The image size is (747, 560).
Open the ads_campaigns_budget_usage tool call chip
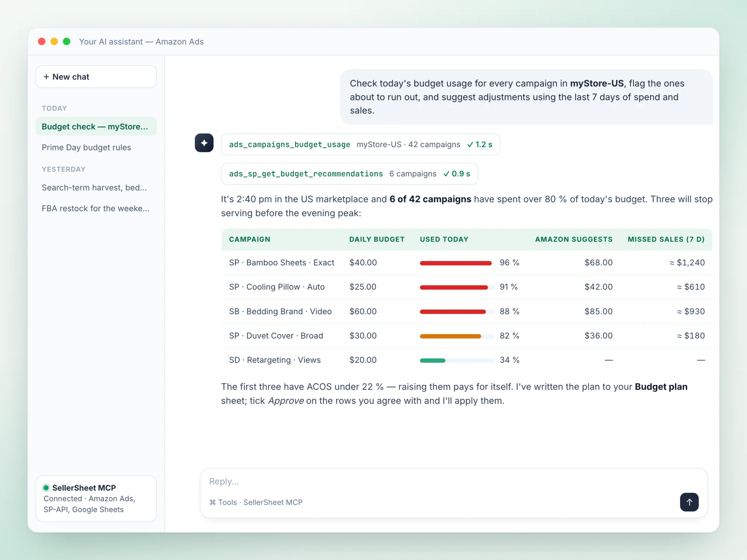click(360, 144)
